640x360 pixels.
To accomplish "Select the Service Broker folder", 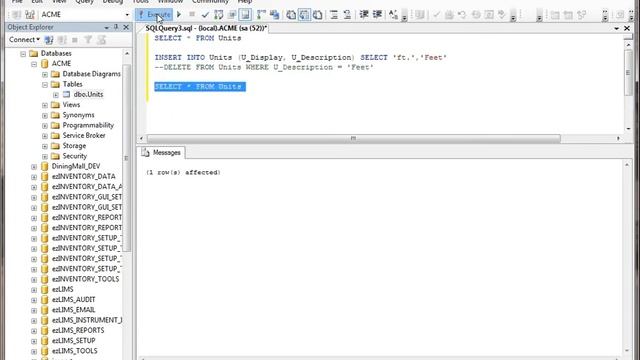I will pyautogui.click(x=84, y=136).
